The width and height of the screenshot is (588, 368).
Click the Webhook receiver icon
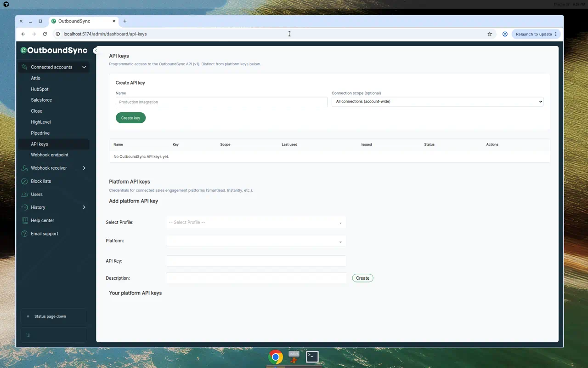pyautogui.click(x=25, y=168)
